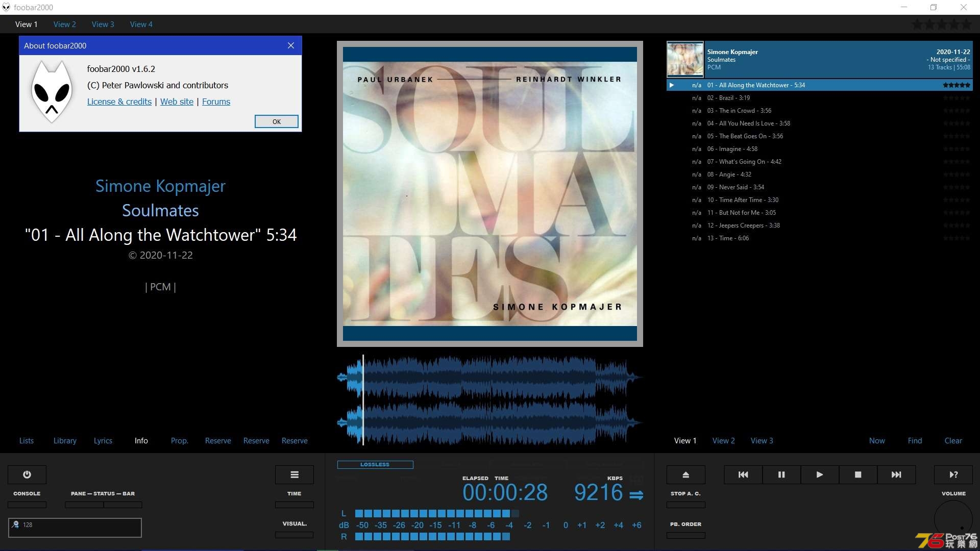Toggle the STOP A. C. indicator

[x=686, y=505]
